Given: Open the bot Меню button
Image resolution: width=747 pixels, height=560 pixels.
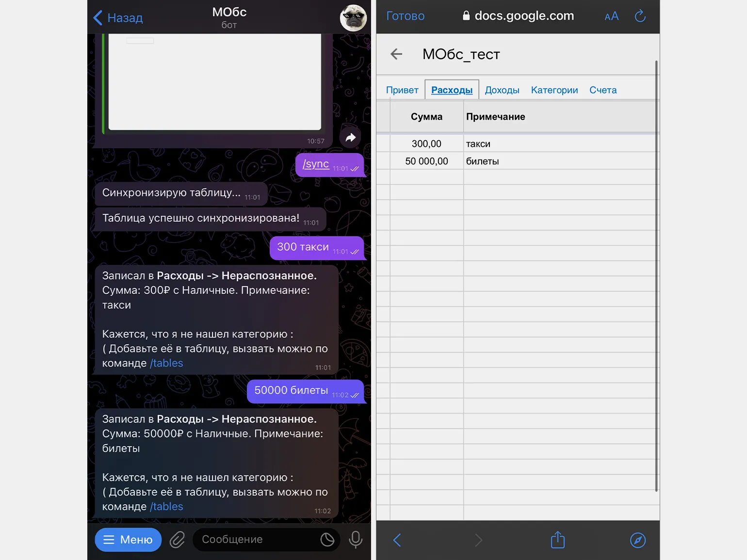Looking at the screenshot, I should point(128,540).
